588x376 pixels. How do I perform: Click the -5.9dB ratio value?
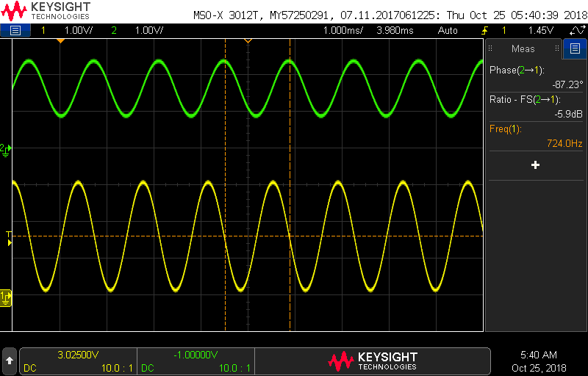pos(568,115)
